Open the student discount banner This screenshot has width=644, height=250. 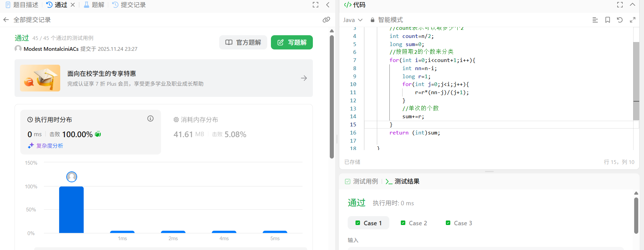click(x=164, y=78)
